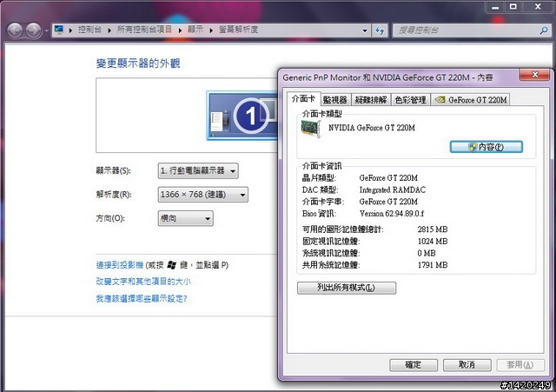
Task: Cancel dialog with 取消 button
Action: click(467, 365)
